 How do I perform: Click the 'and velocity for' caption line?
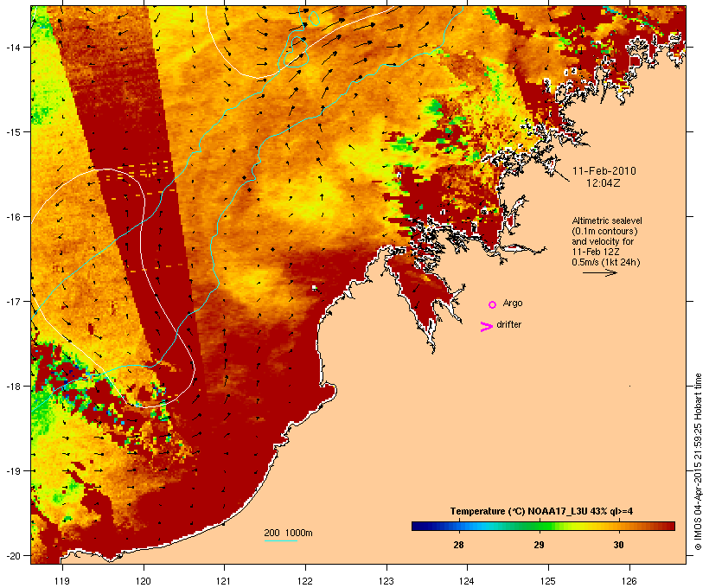click(x=603, y=241)
